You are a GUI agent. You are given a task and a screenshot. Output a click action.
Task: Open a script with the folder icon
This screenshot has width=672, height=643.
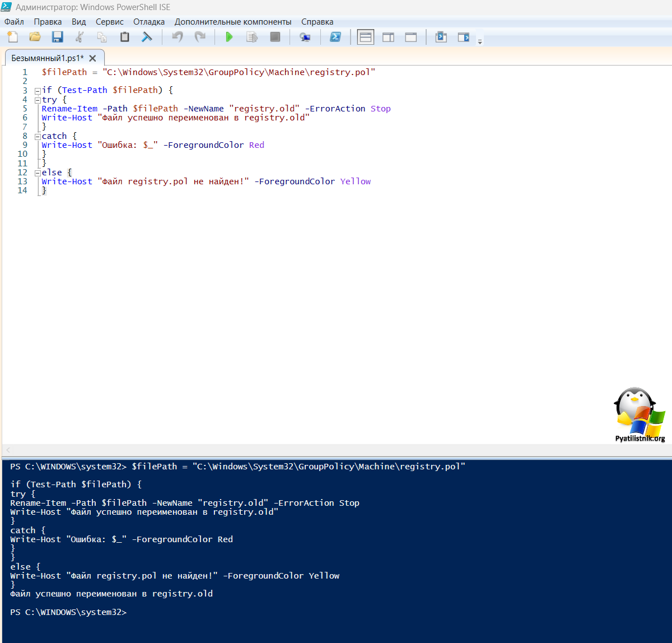35,37
